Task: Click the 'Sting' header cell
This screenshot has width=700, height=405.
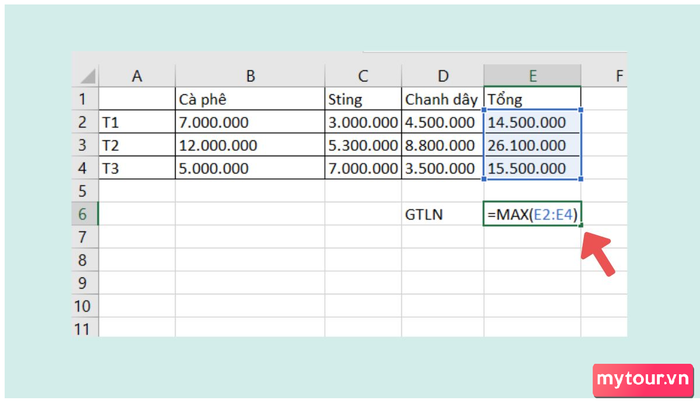Action: click(x=363, y=99)
